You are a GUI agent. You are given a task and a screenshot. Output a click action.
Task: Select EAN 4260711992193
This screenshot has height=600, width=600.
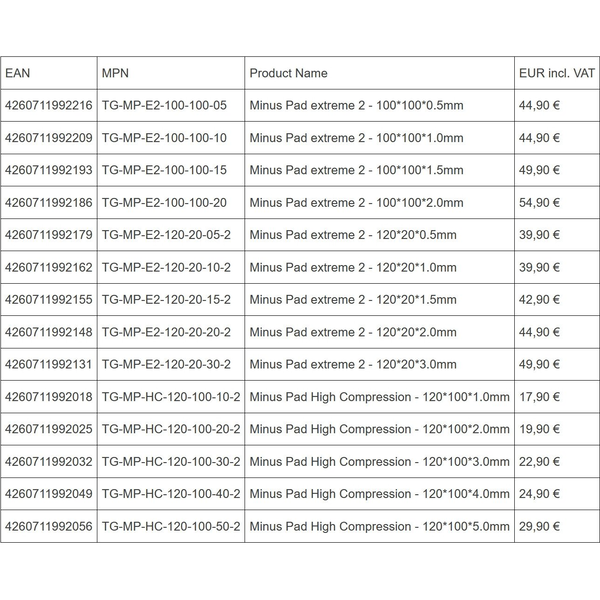tap(49, 170)
